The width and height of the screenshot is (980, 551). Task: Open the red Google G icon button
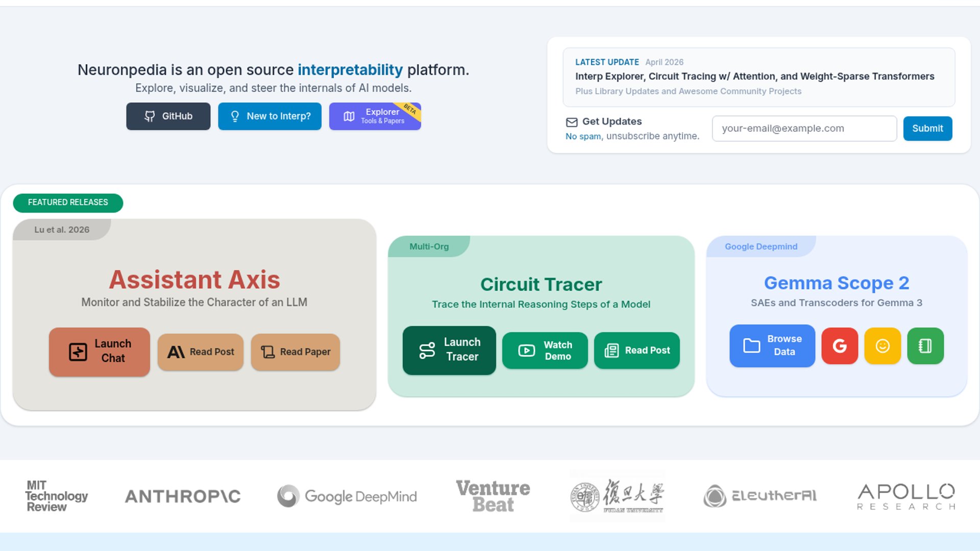840,346
